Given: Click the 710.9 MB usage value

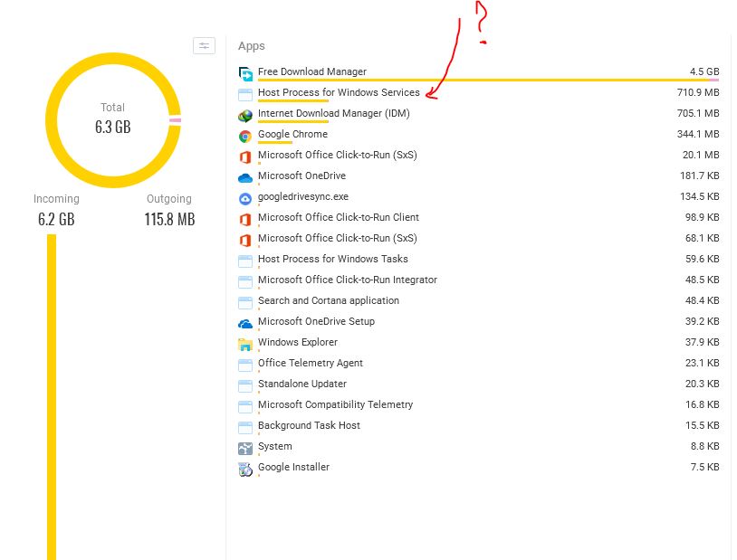Looking at the screenshot, I should [698, 92].
